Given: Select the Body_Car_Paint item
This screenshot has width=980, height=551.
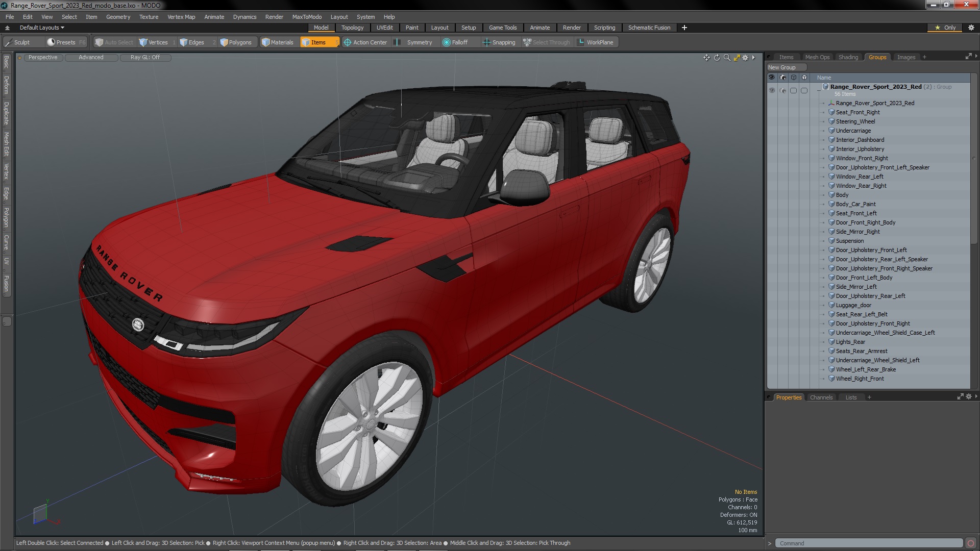Looking at the screenshot, I should coord(855,204).
